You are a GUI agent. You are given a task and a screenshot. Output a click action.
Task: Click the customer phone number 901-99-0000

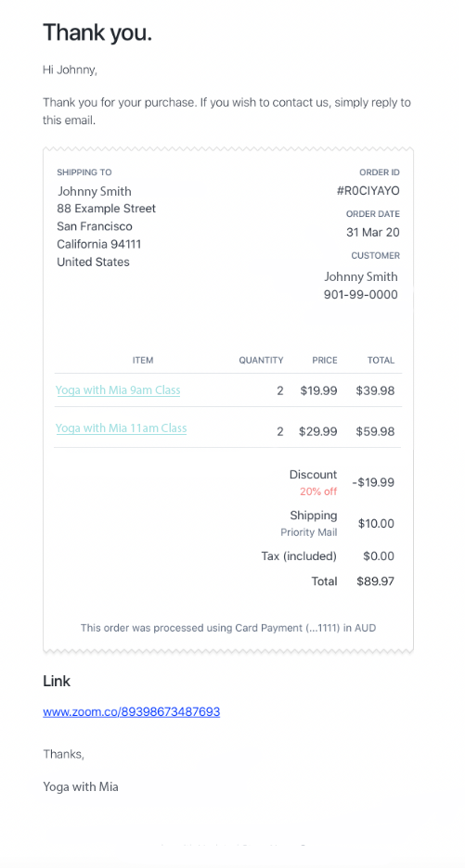point(361,295)
